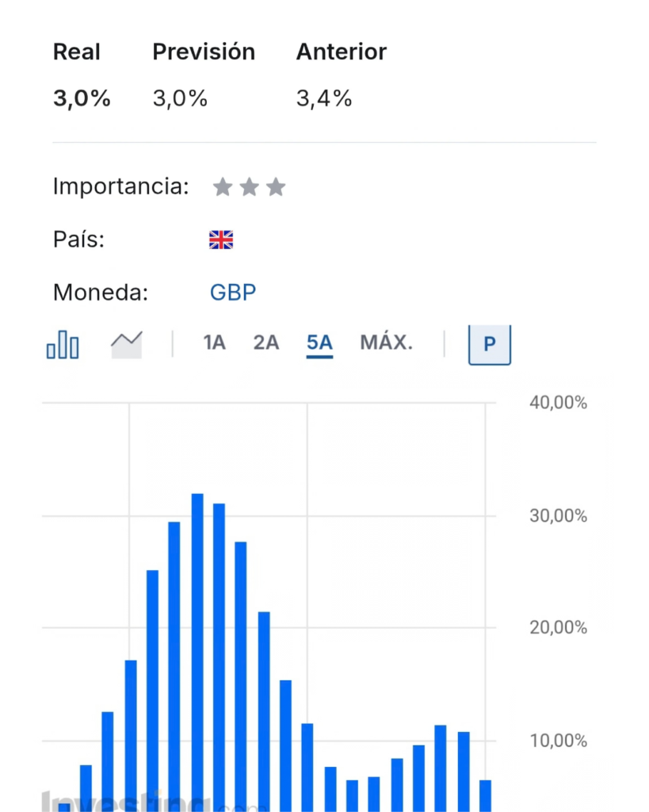Click the third importance star

click(276, 187)
